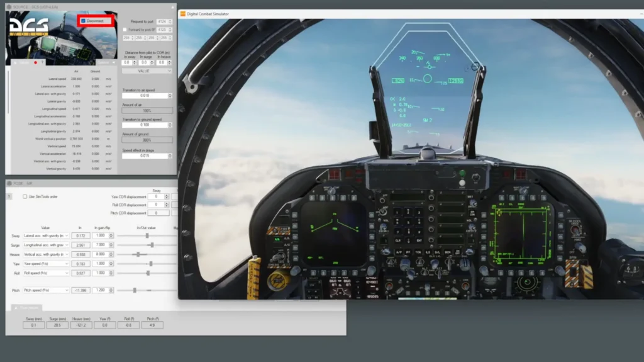Click the Surge In/Out value slider handle

click(x=152, y=245)
